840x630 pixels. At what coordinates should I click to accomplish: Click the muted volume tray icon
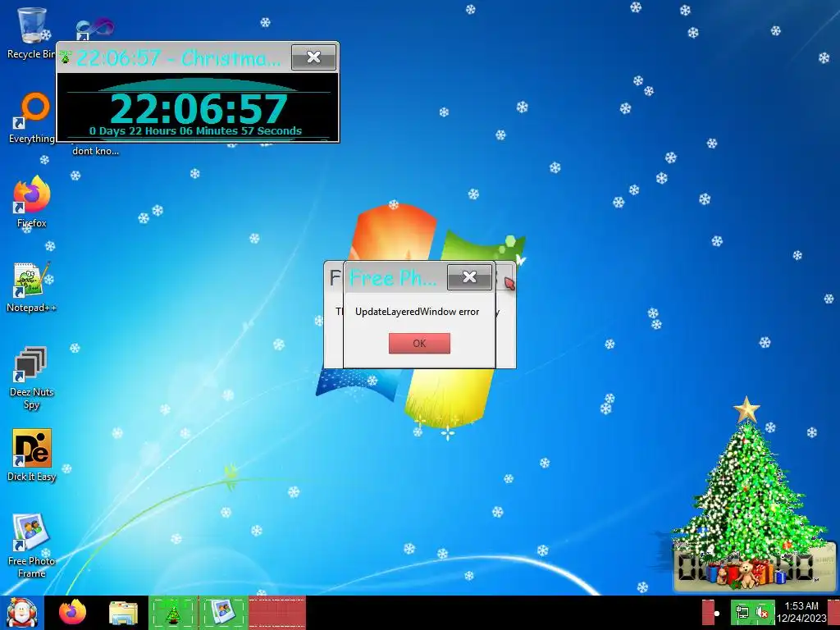tap(762, 612)
